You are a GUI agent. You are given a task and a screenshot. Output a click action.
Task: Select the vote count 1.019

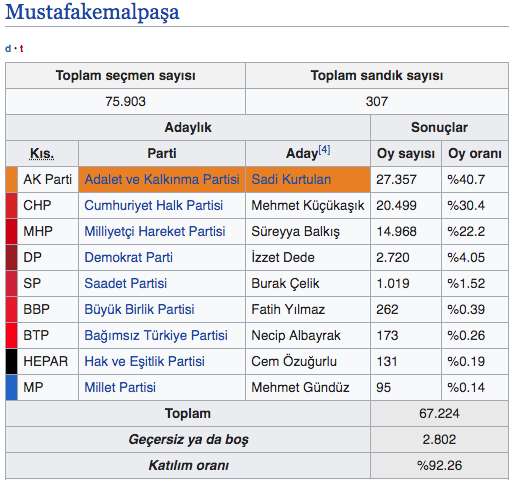point(393,283)
